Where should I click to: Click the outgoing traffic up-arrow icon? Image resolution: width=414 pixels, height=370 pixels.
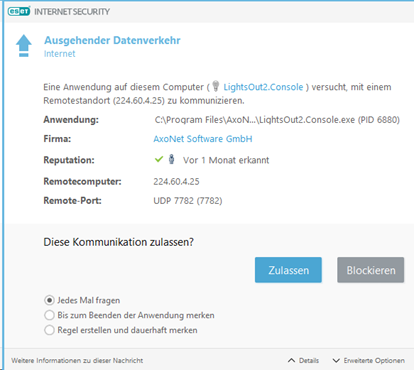pos(24,46)
